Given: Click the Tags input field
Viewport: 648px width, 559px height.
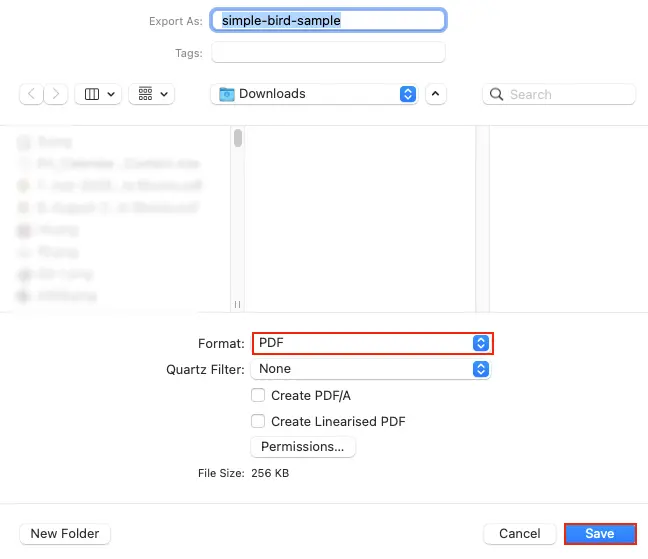Looking at the screenshot, I should pos(328,52).
